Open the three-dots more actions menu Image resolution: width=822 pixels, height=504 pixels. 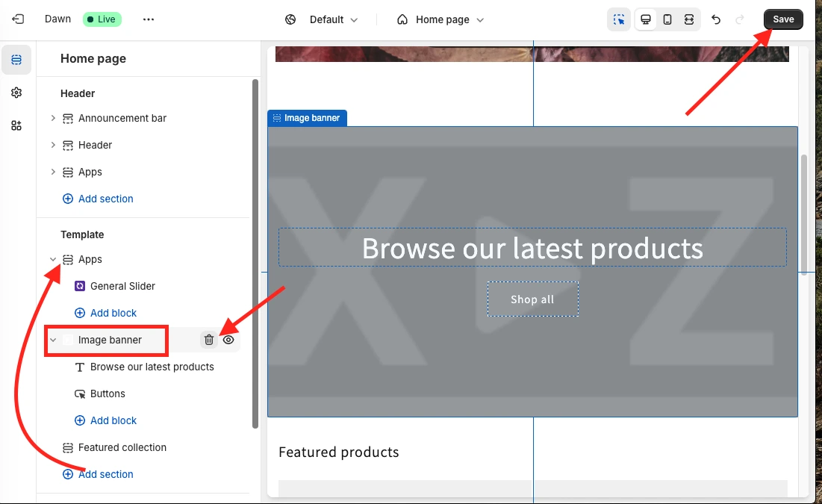point(149,19)
